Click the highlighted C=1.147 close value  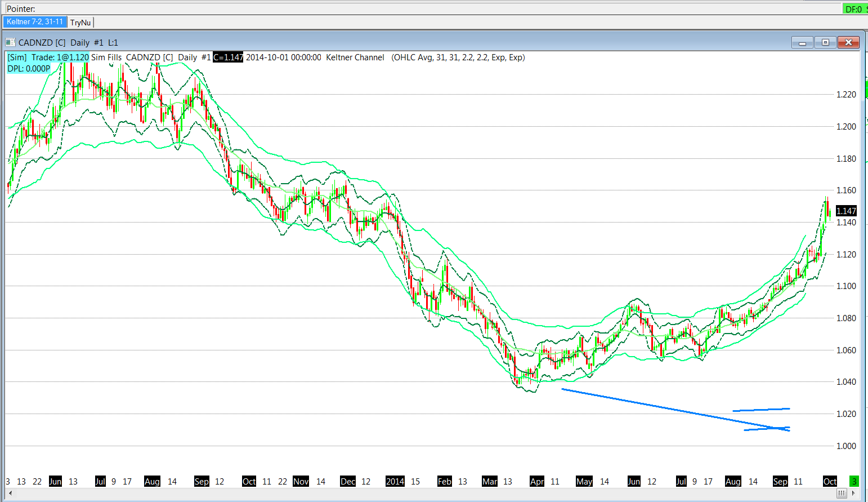click(228, 57)
